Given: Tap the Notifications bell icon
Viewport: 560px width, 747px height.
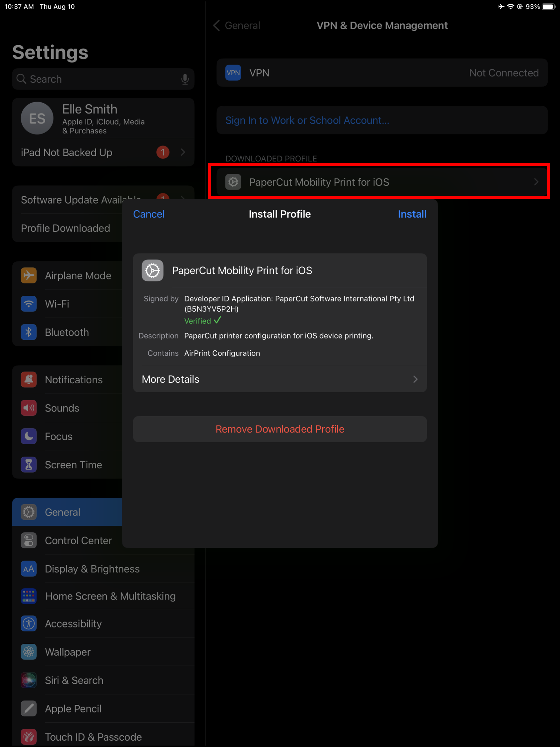Looking at the screenshot, I should [x=29, y=379].
